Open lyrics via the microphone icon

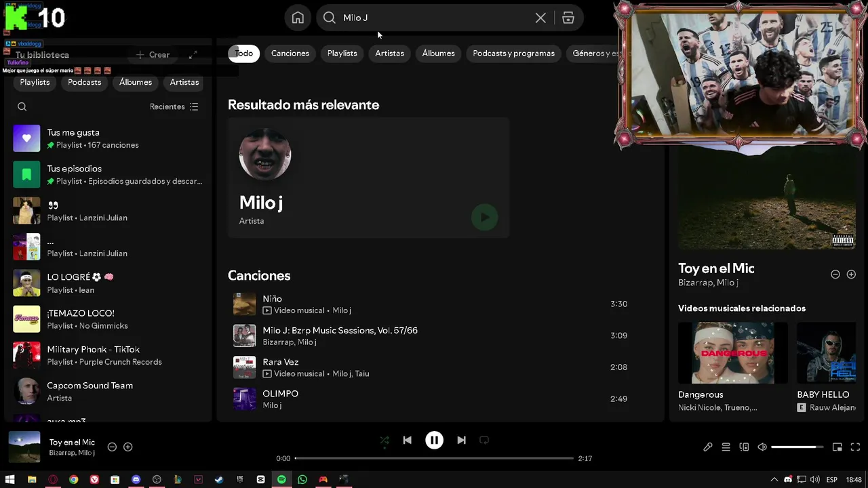(708, 447)
